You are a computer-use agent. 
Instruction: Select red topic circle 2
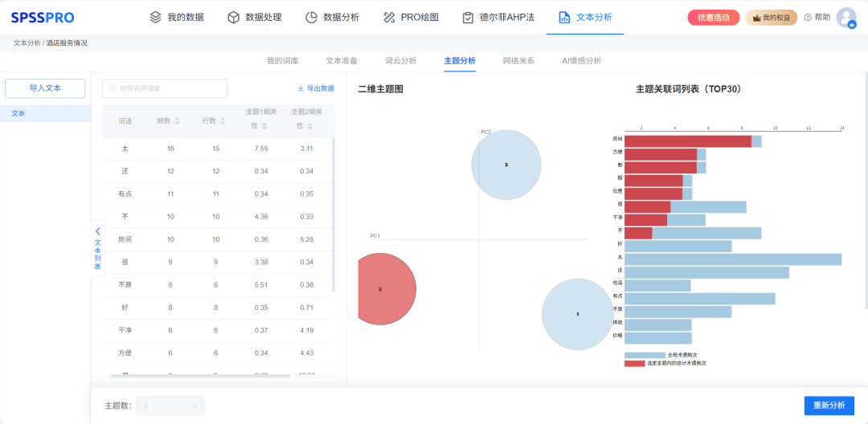[x=387, y=288]
